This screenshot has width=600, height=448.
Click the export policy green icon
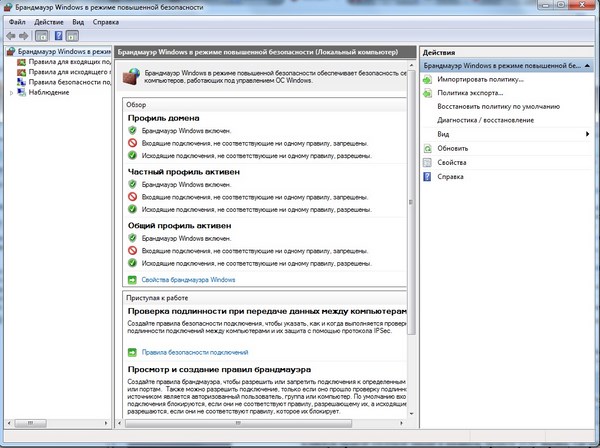427,93
